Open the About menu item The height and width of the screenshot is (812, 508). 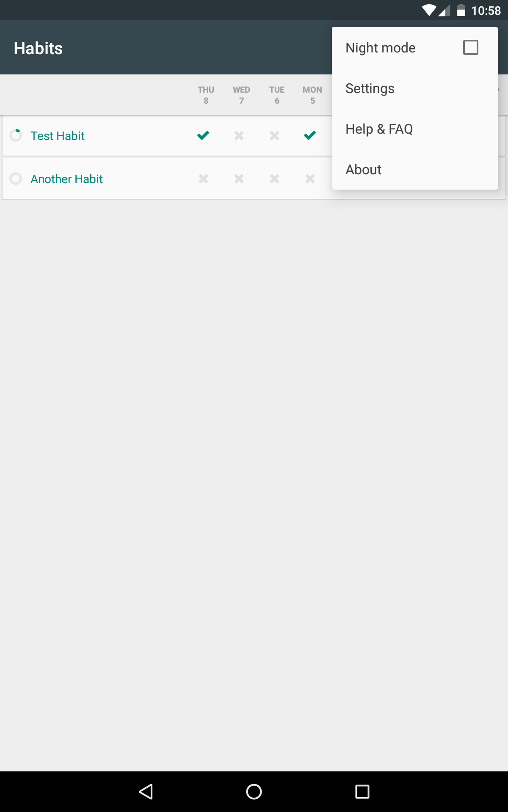tap(415, 170)
